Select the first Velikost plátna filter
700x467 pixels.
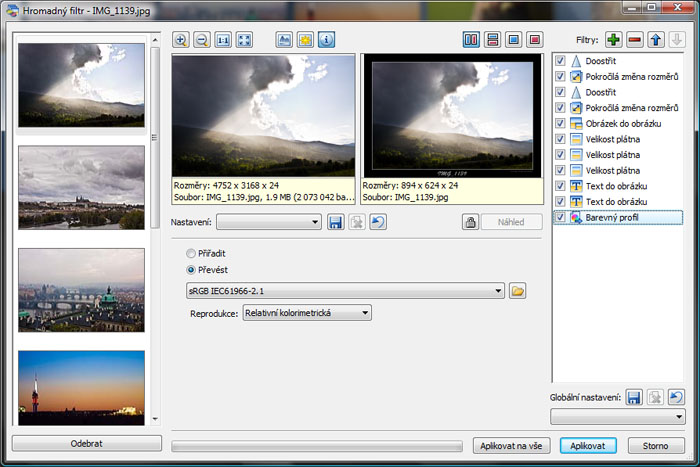[612, 139]
